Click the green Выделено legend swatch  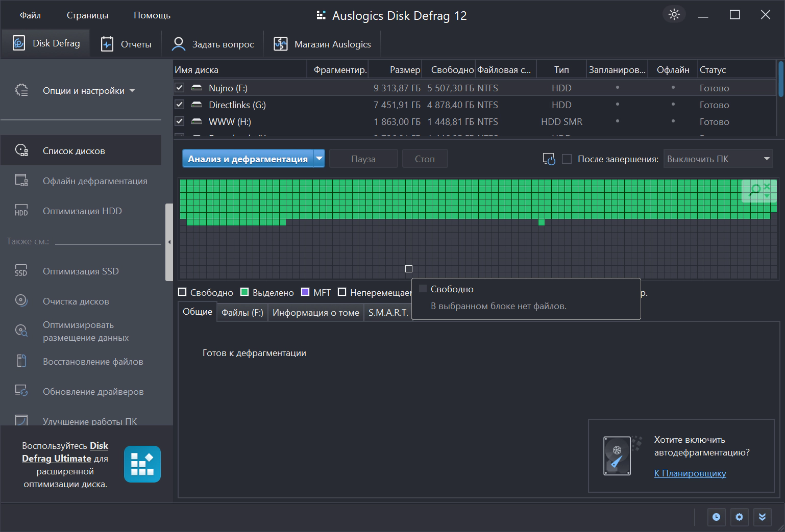coord(244,292)
